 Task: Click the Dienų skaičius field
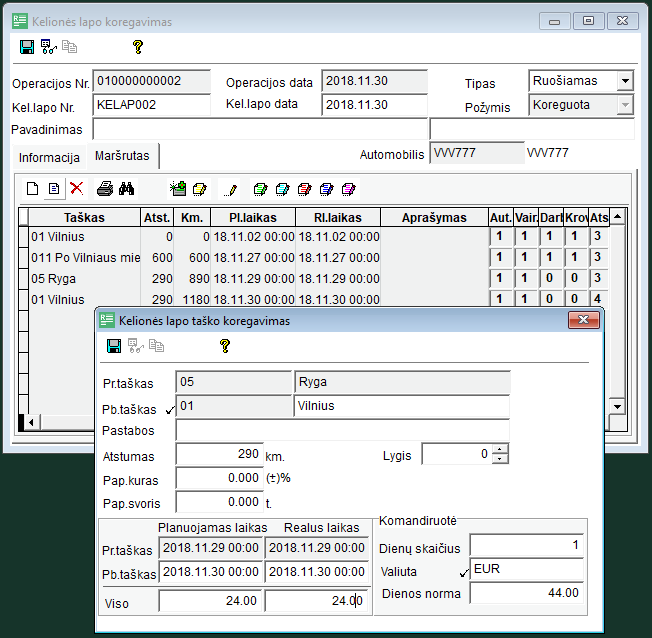526,545
